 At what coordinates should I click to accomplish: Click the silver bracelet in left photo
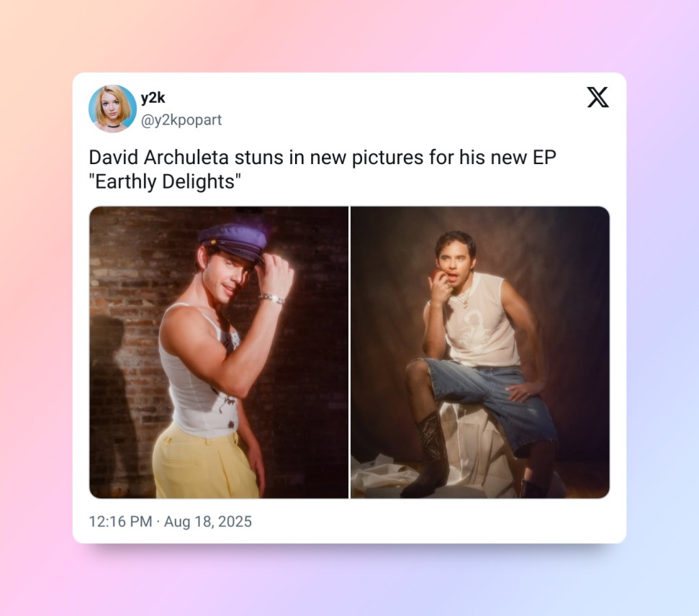coord(272,298)
